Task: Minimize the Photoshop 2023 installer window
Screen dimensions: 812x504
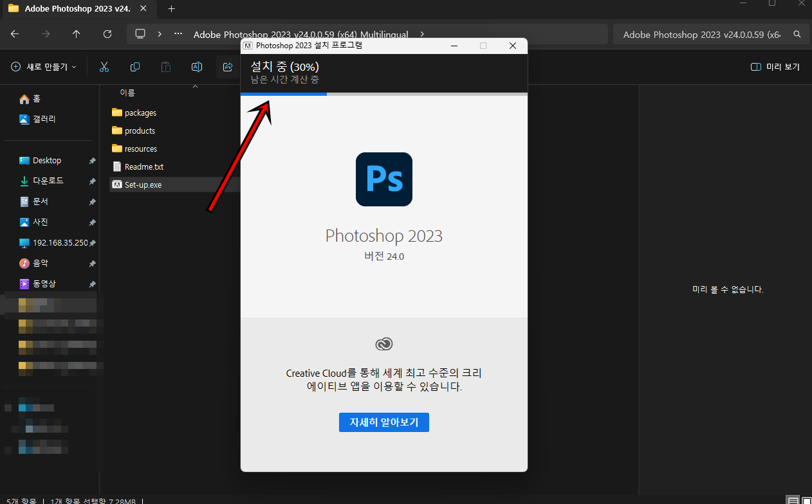Action: [454, 46]
